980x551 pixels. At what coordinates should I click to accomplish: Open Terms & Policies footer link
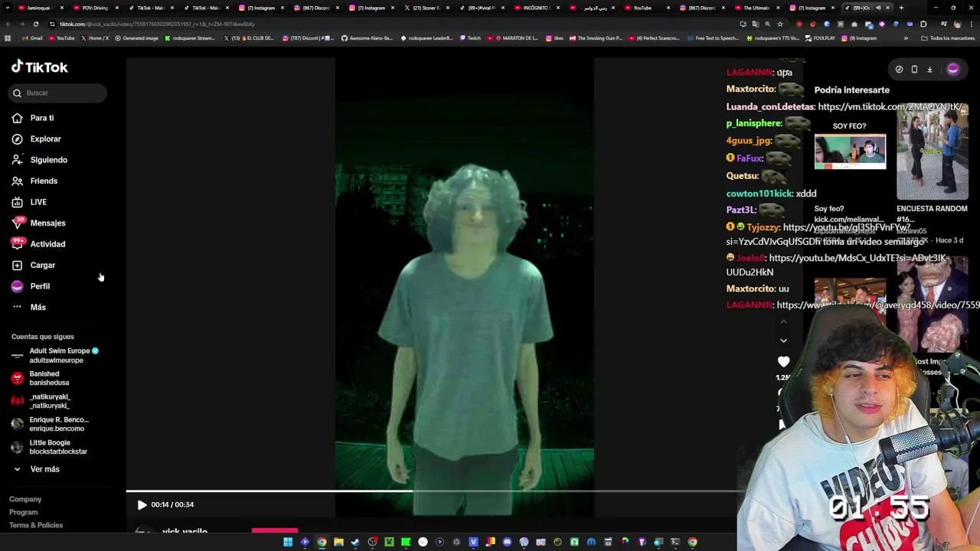pyautogui.click(x=36, y=525)
